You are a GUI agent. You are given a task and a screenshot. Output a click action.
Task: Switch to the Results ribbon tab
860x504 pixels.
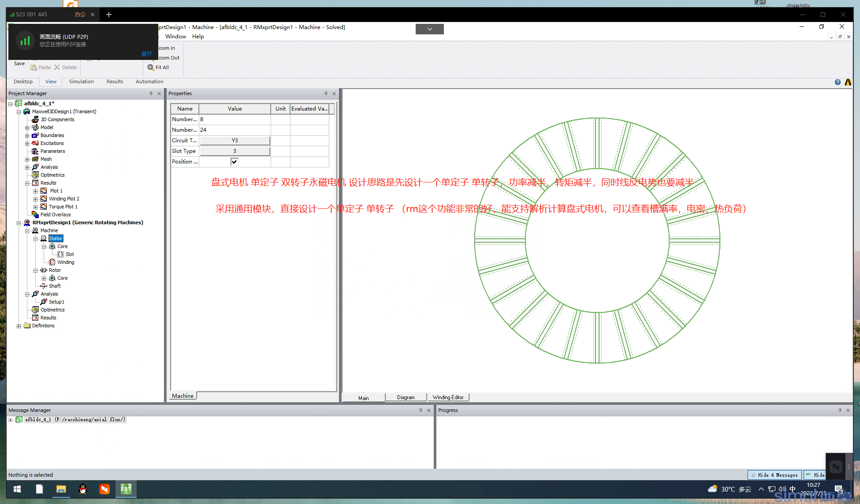(x=115, y=82)
